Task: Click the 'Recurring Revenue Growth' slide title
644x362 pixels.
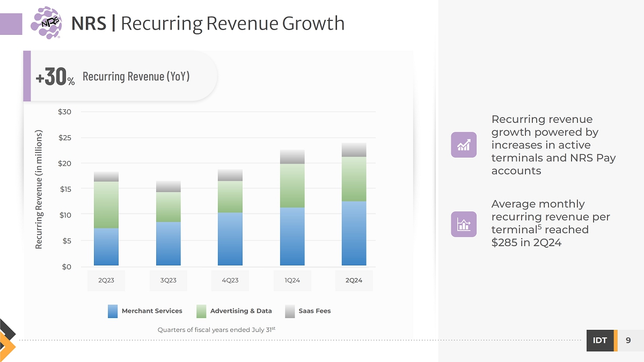Action: click(232, 24)
